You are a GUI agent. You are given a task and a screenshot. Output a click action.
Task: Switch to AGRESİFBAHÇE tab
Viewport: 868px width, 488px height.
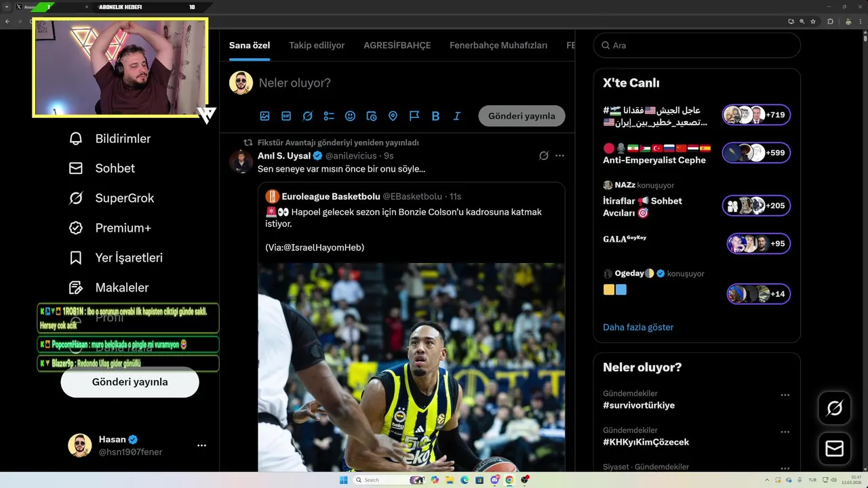(397, 45)
